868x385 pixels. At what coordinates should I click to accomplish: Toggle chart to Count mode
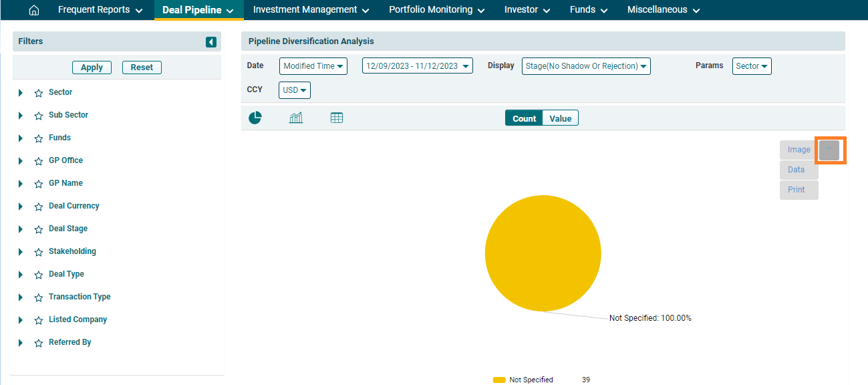pos(524,118)
